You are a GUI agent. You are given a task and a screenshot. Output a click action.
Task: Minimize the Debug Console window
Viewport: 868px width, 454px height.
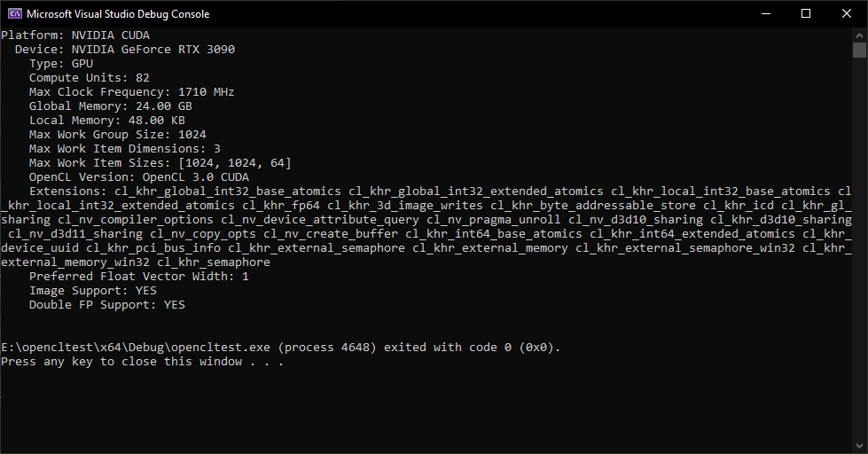[766, 14]
